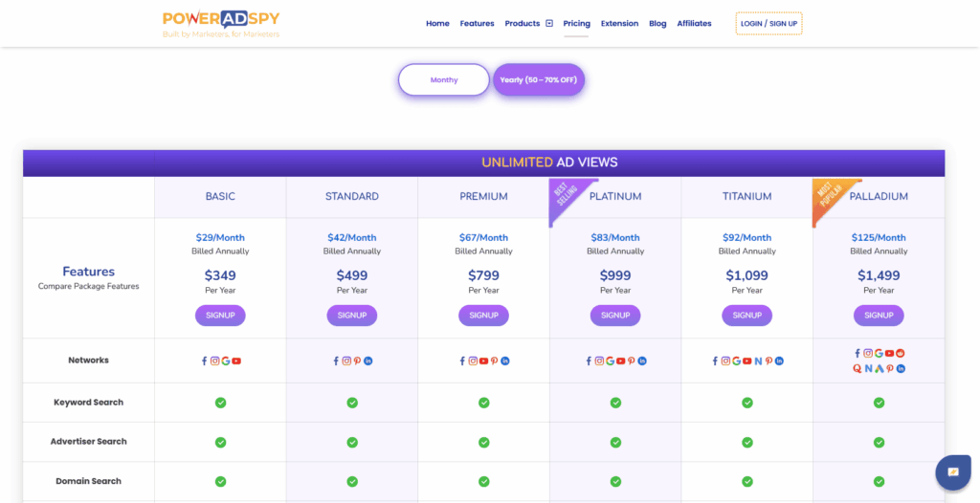Click Google Ads icon in Palladium networks
The height and width of the screenshot is (503, 980).
[x=879, y=369]
